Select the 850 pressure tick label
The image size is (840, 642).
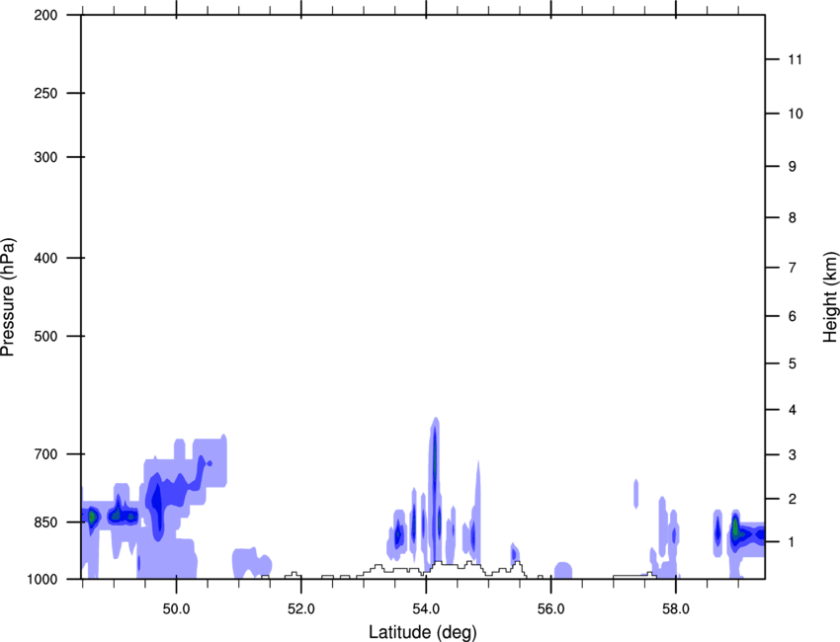45,522
